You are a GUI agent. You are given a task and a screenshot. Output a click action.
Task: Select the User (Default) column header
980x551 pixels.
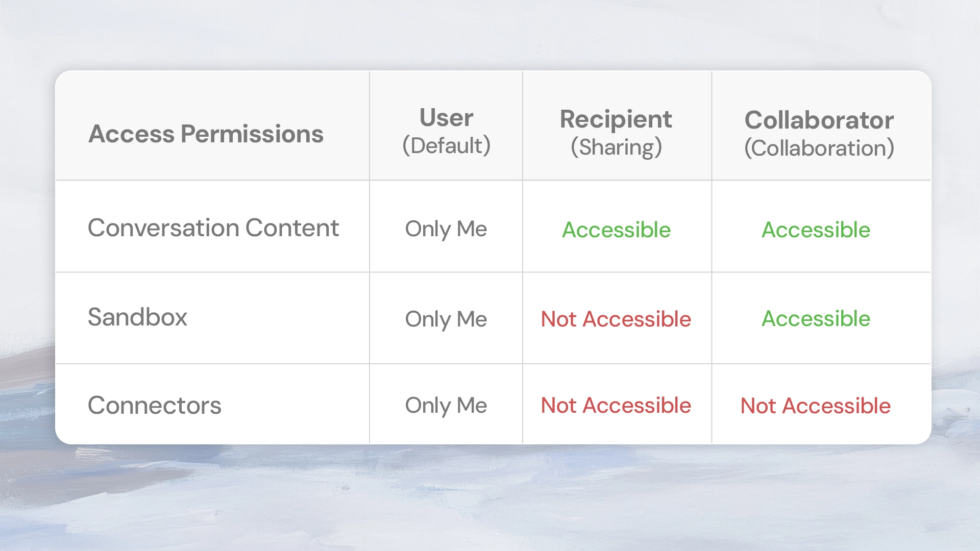pos(446,131)
